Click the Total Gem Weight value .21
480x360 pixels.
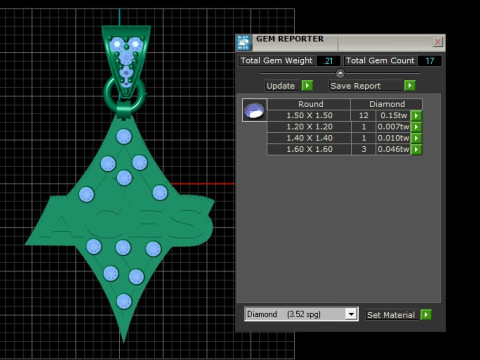click(x=328, y=61)
